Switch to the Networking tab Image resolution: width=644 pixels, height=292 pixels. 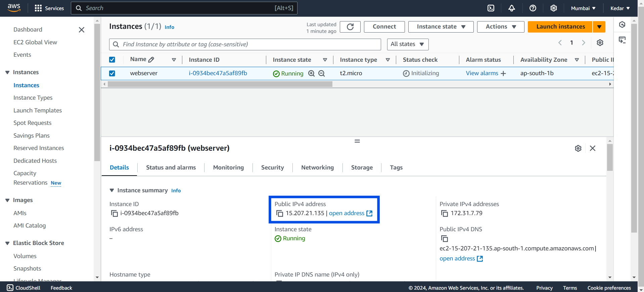(x=318, y=167)
